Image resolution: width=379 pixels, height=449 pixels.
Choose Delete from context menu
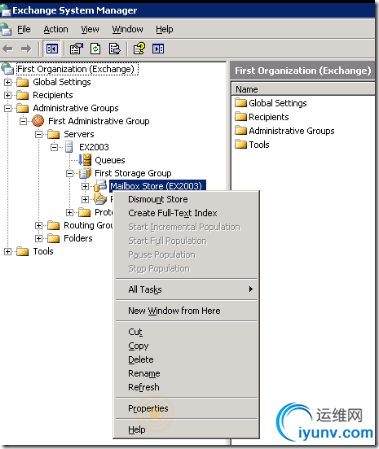point(187,360)
